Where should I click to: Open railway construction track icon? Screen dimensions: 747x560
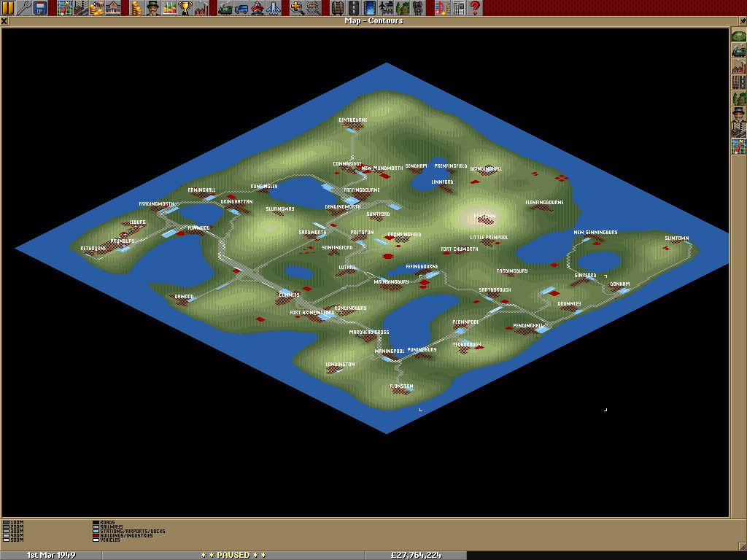click(338, 7)
